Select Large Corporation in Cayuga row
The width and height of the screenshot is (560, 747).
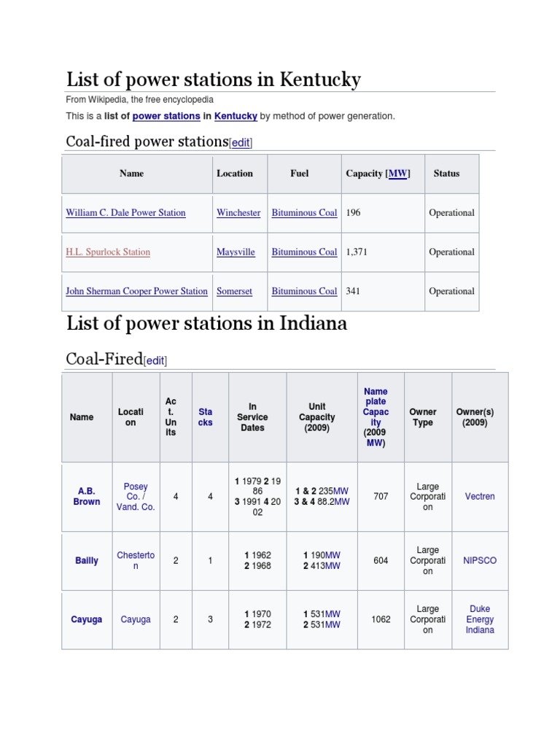(427, 619)
